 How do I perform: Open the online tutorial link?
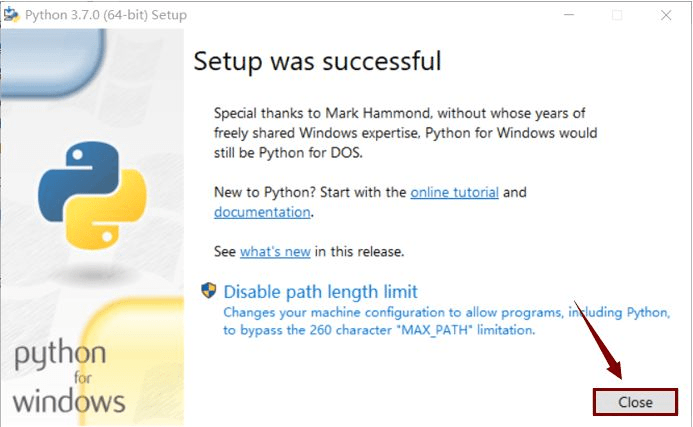(x=454, y=191)
